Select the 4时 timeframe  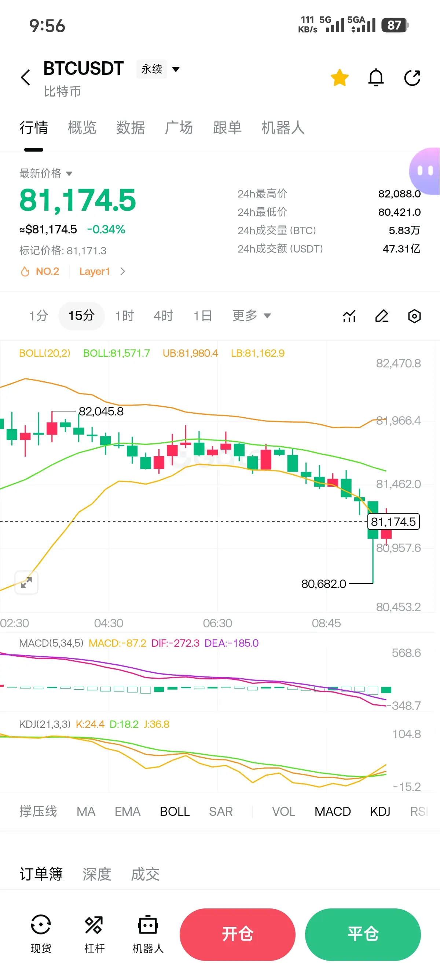pyautogui.click(x=164, y=316)
